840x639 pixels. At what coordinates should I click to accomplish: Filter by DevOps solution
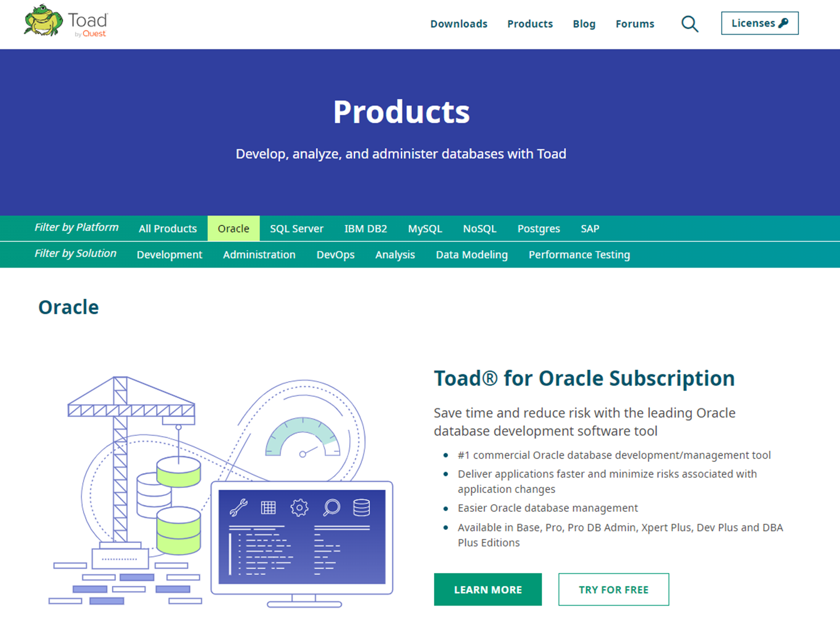[335, 254]
